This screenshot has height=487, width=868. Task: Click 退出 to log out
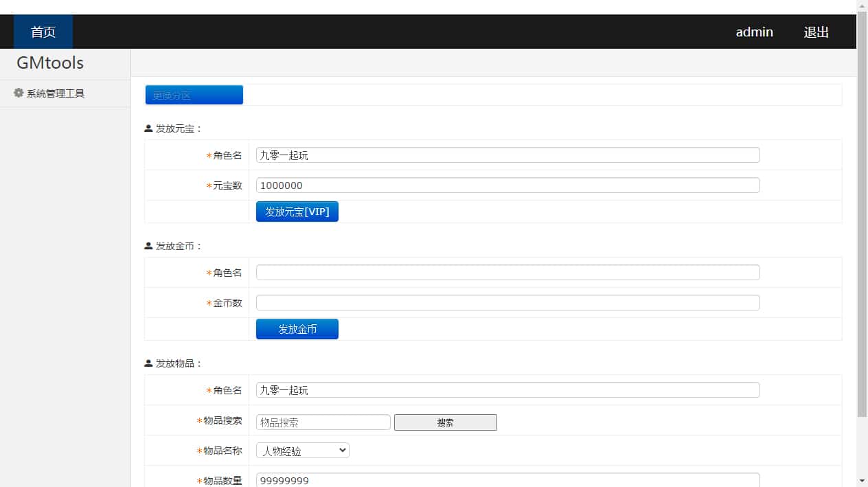coord(816,32)
